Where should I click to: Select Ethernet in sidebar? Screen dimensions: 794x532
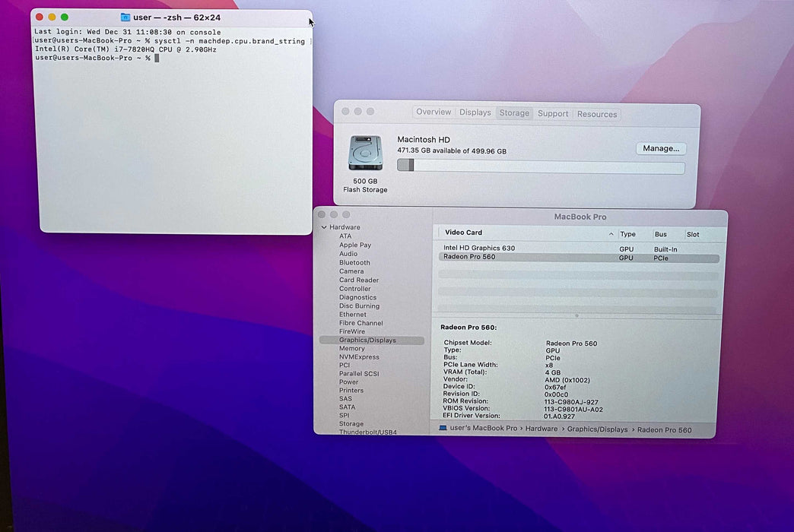(352, 315)
